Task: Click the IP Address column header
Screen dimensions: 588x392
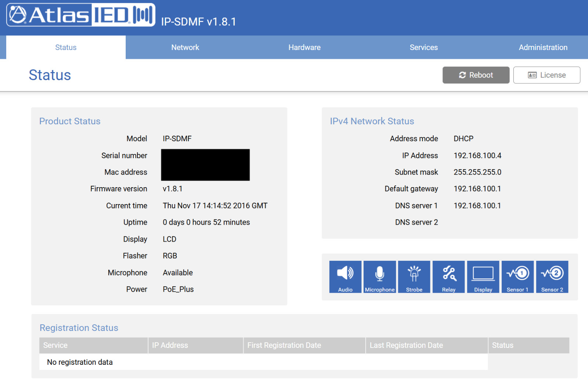Action: (x=196, y=345)
